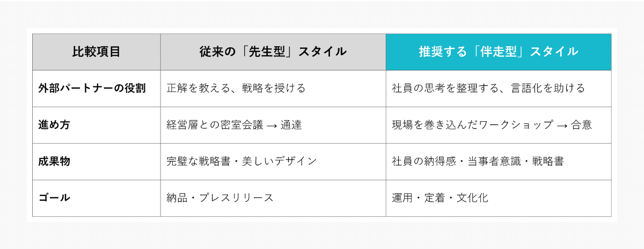Select the 進め方 row label

click(54, 125)
